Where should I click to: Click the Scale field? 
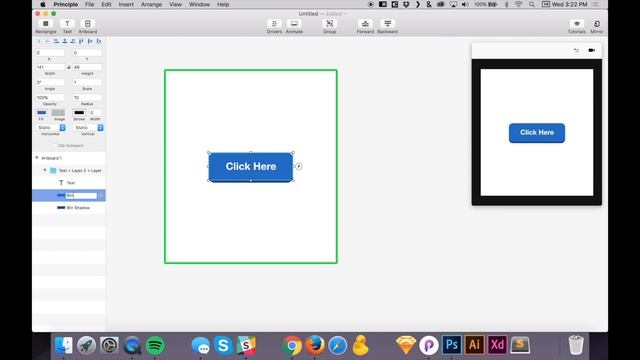(x=87, y=82)
